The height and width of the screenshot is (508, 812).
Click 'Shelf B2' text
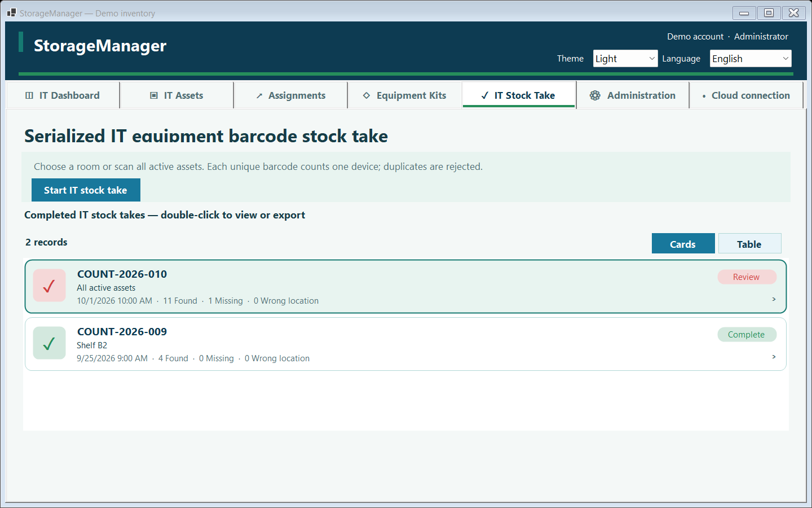[x=92, y=345]
